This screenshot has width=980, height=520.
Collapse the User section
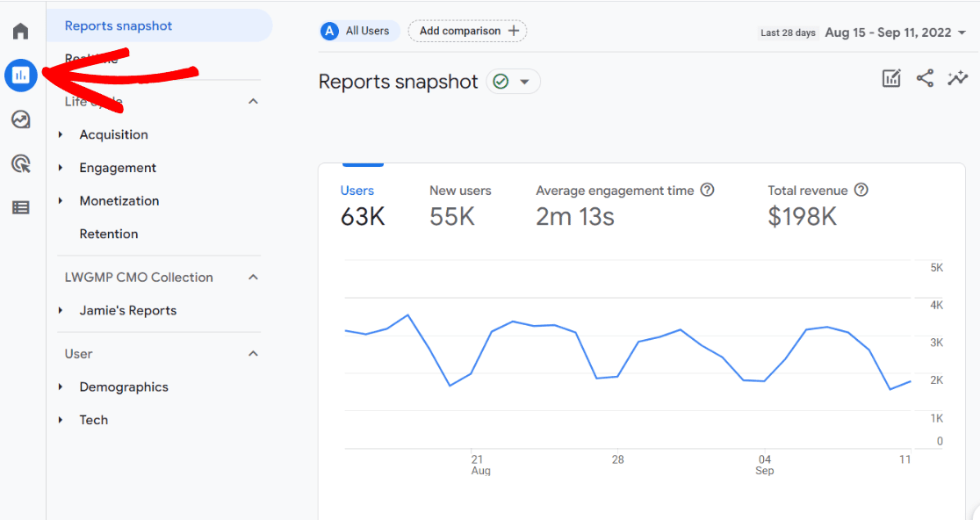point(253,353)
